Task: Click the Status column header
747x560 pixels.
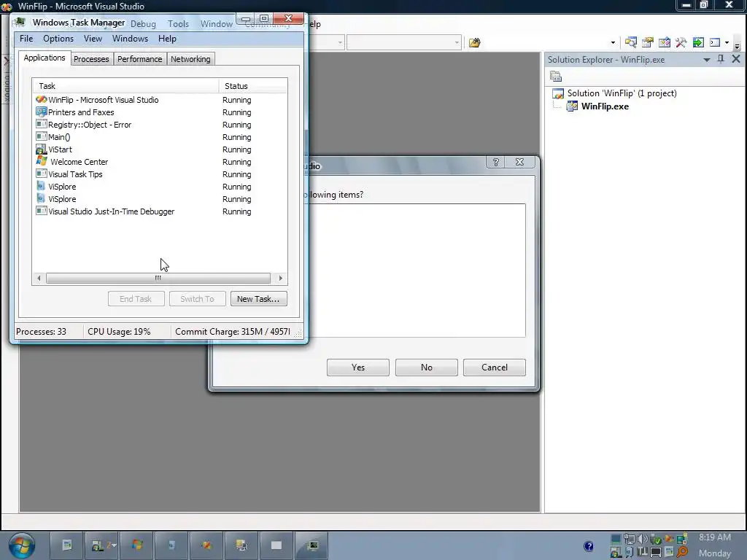Action: point(253,86)
